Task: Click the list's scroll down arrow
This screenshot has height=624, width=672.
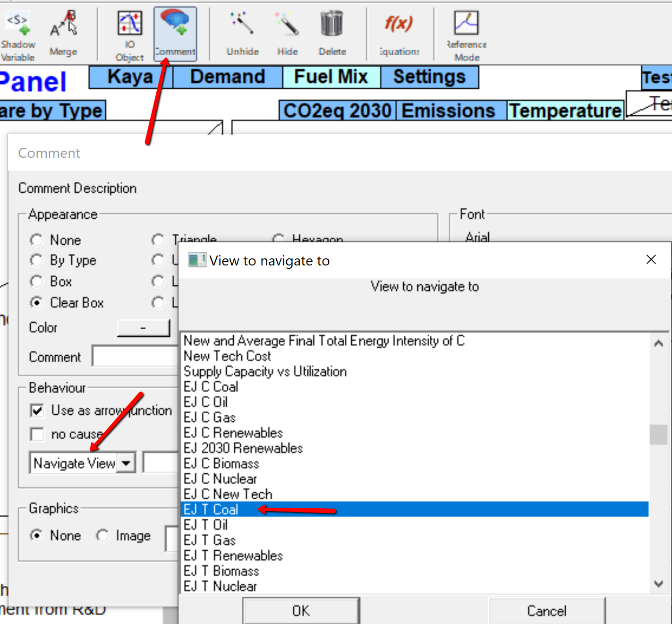Action: pos(659,584)
